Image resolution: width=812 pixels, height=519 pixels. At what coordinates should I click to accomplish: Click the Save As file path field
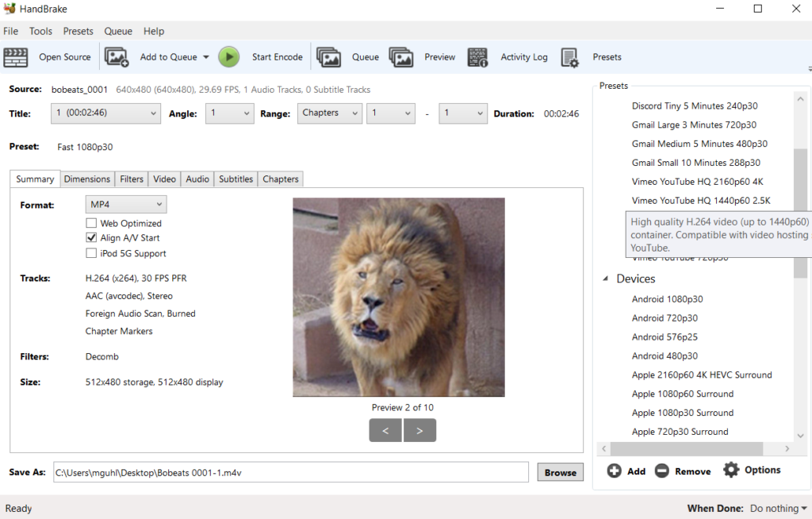click(x=290, y=472)
